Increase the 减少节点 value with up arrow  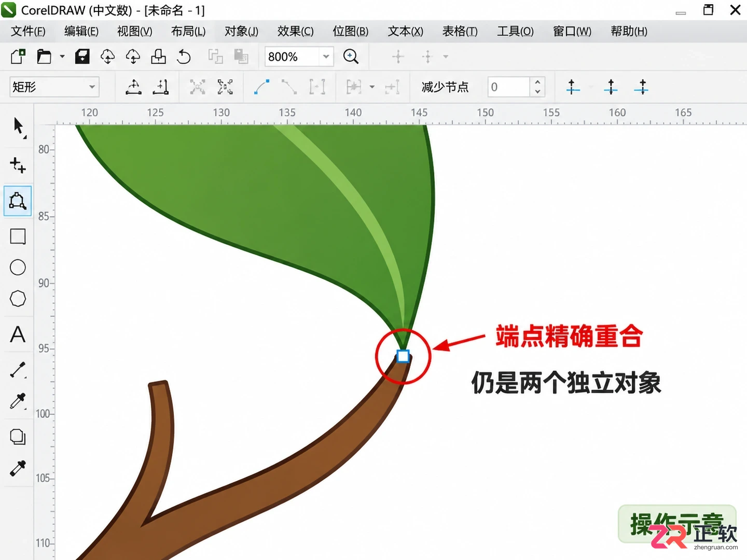[537, 82]
